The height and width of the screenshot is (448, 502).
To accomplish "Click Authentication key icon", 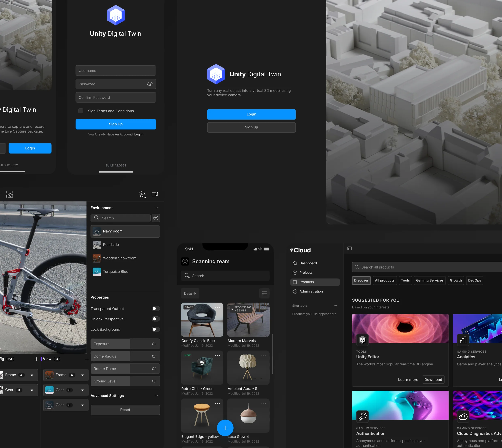I will [x=362, y=416].
